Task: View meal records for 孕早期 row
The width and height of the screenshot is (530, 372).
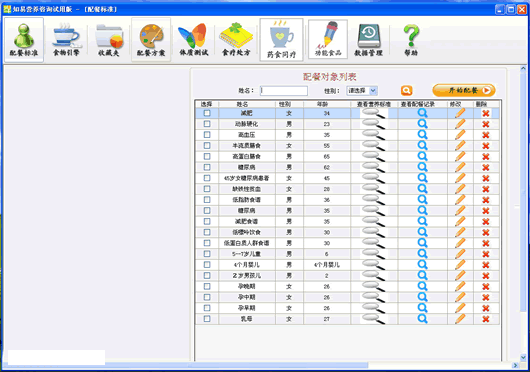Action: [x=422, y=308]
